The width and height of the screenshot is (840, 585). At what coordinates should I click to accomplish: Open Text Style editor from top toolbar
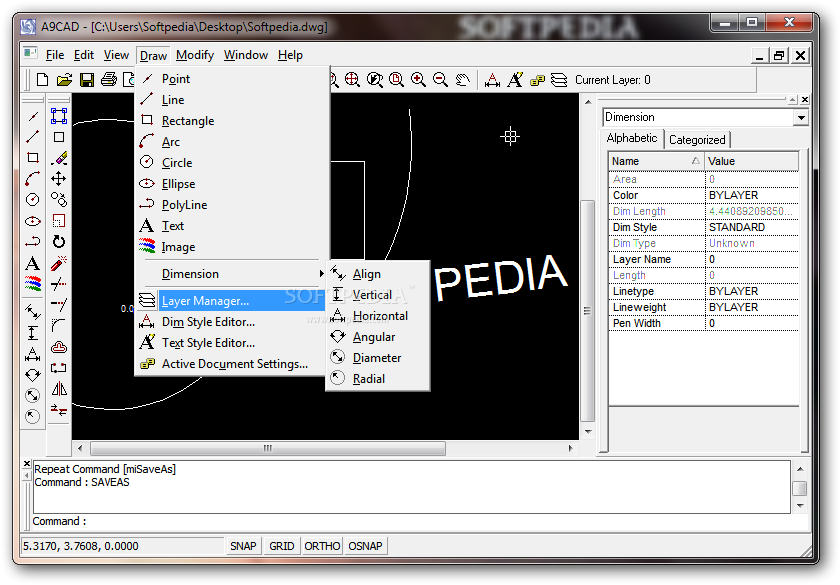point(515,80)
